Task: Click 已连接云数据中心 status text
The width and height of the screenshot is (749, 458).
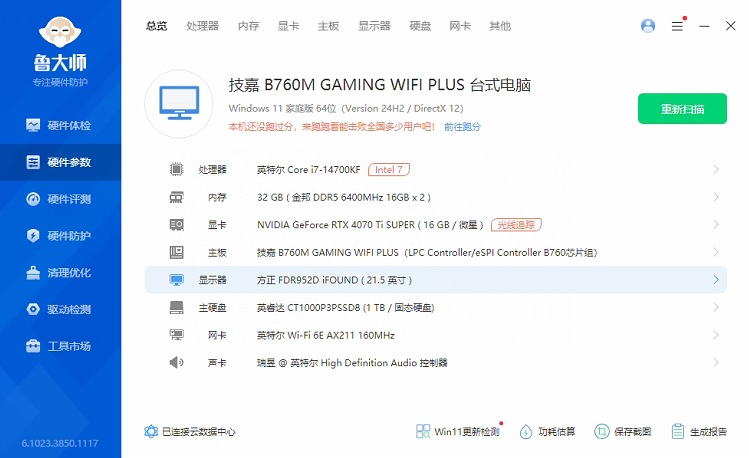Action: (199, 432)
